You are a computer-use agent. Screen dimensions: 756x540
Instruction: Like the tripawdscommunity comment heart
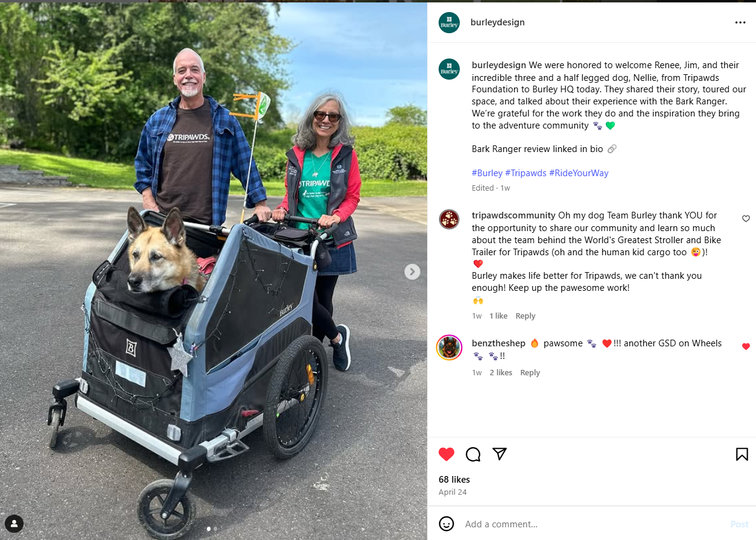click(x=746, y=218)
